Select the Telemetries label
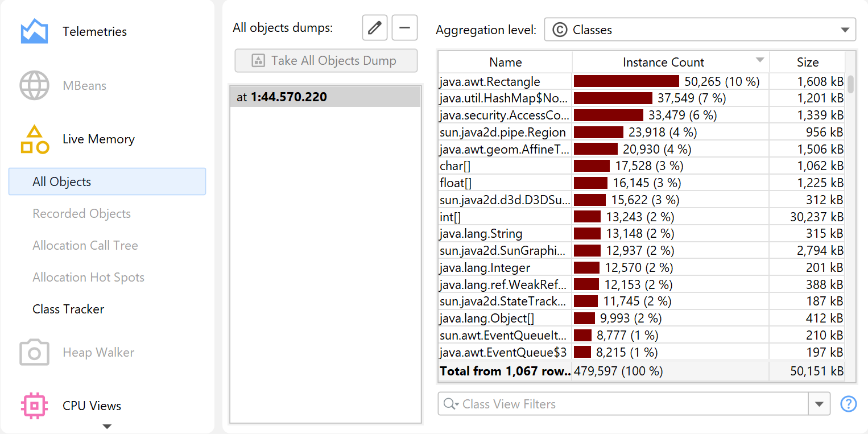Screen dimensions: 868x434 coord(95,31)
